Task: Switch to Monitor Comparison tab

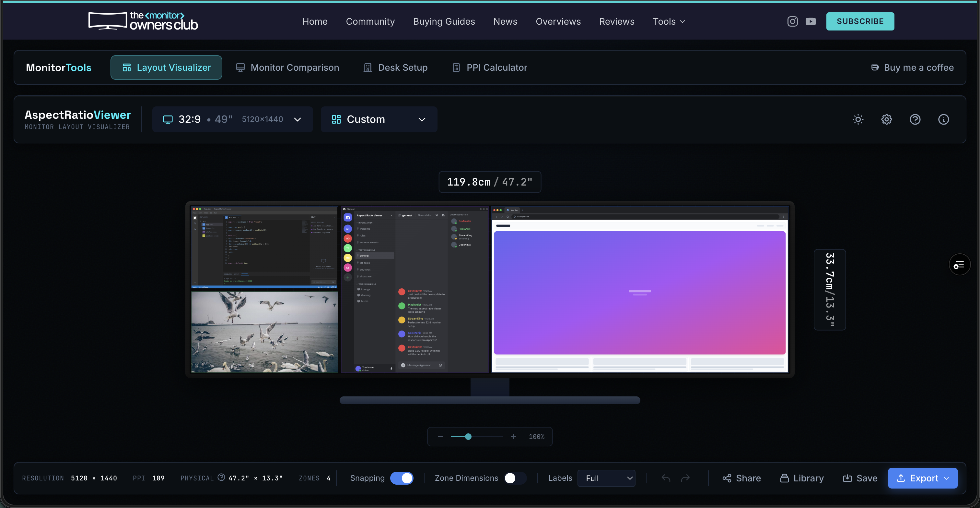Action: 287,68
